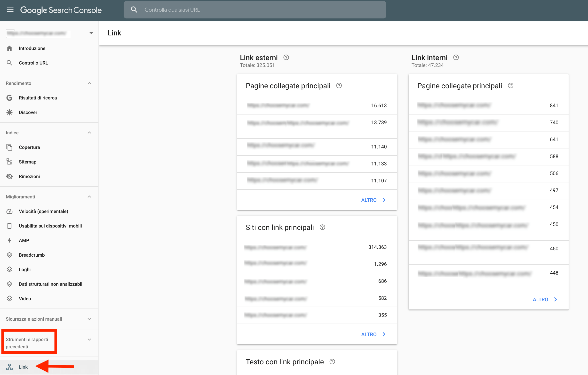Click the Rimozioni hidden-eye icon

click(x=9, y=176)
